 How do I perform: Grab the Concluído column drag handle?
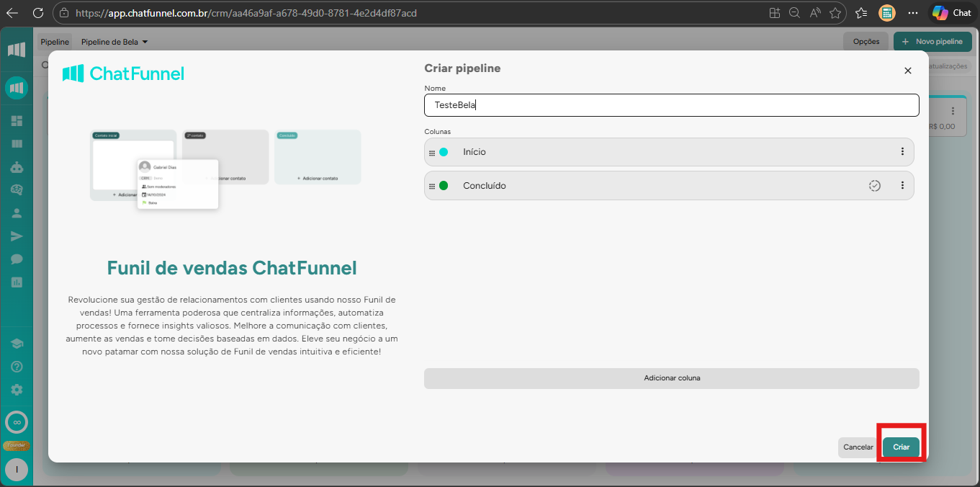432,186
